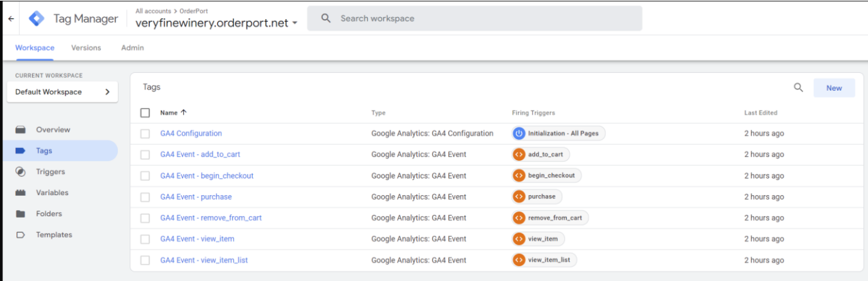The image size is (868, 281).
Task: Expand the Default Workspace selector
Action: (x=62, y=92)
